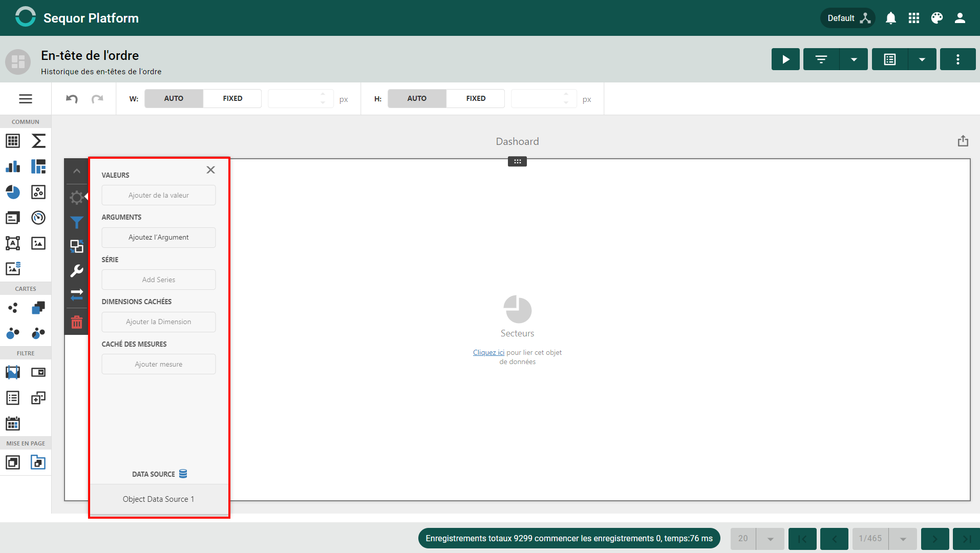Select the Pivot sigma icon
Viewport: 980px width, 553px height.
point(38,141)
